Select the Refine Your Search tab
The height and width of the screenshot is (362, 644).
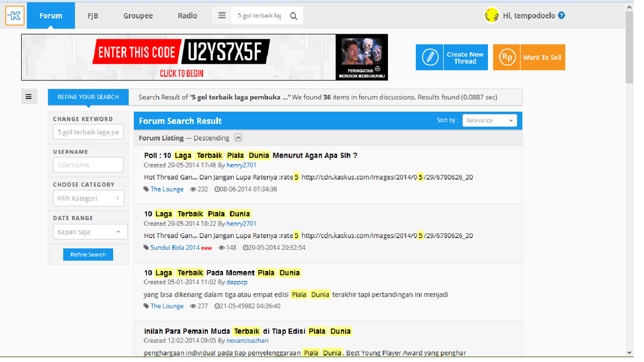pos(88,97)
